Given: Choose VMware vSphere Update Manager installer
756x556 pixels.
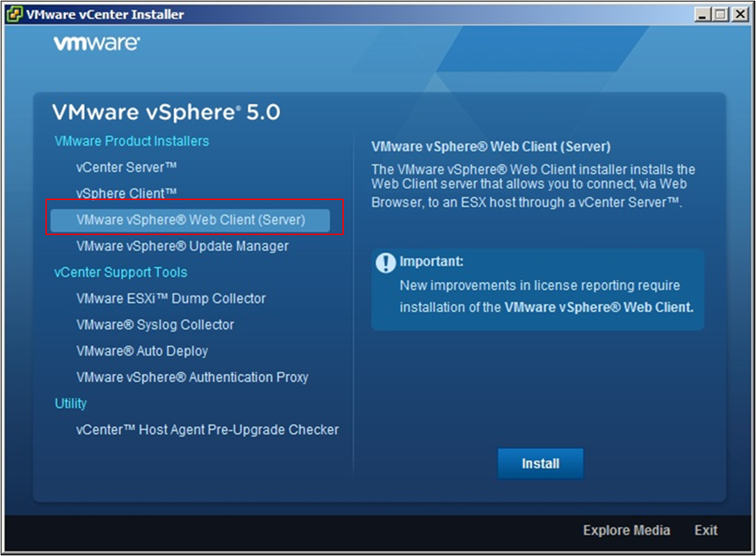Looking at the screenshot, I should [183, 246].
